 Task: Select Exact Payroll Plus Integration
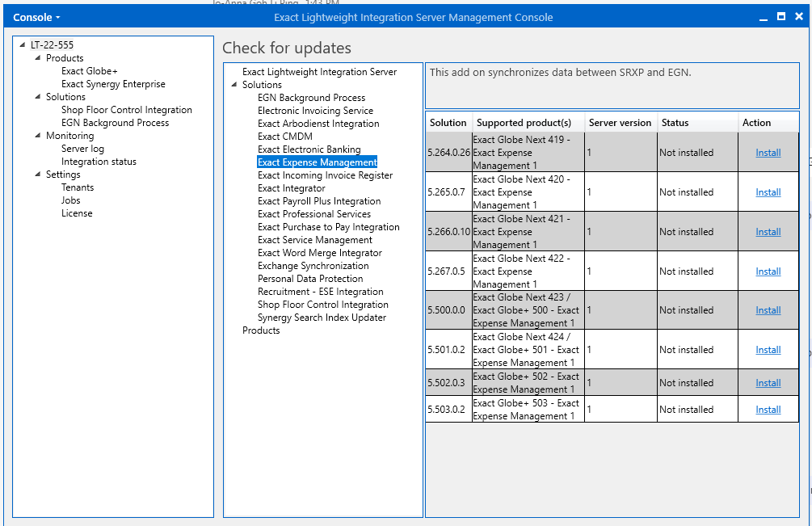(x=319, y=201)
